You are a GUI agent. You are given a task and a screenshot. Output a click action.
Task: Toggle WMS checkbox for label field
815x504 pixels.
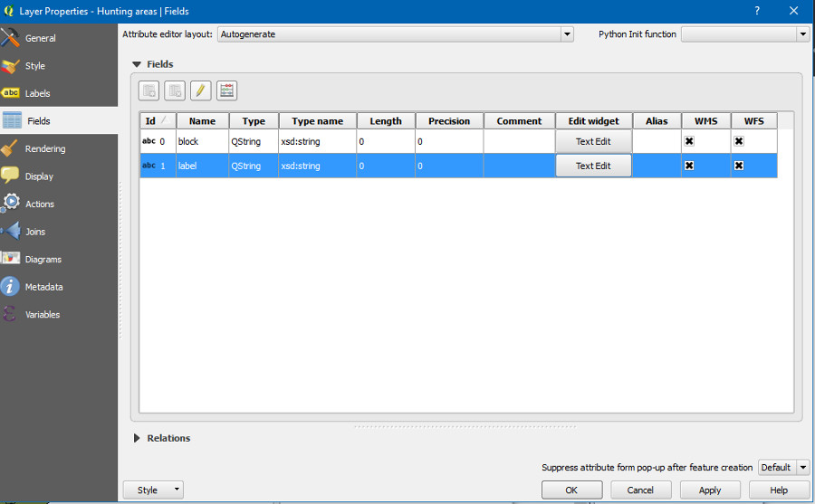pyautogui.click(x=689, y=166)
